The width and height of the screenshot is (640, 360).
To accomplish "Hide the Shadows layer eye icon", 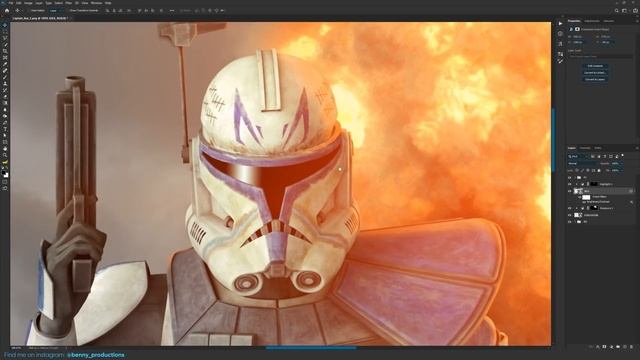I will click(569, 208).
